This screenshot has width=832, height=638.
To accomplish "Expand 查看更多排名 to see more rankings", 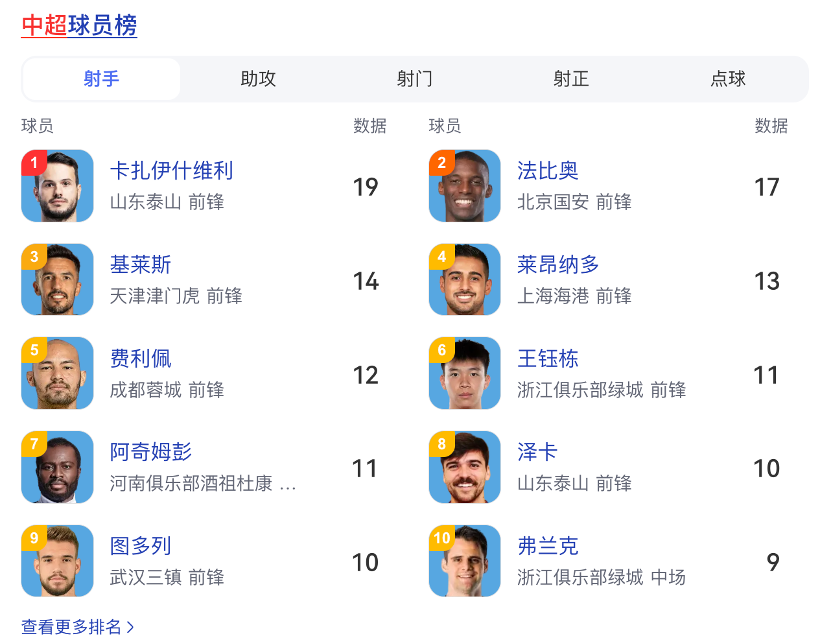I will coord(78,627).
